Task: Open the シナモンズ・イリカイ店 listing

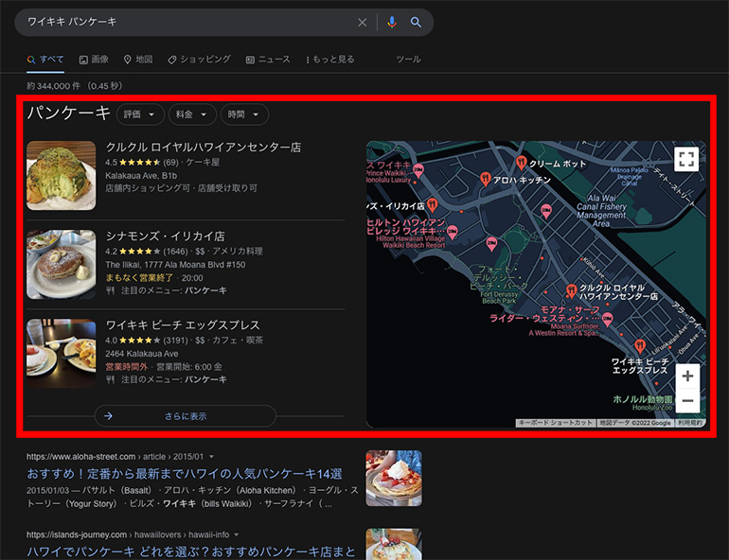Action: point(165,236)
